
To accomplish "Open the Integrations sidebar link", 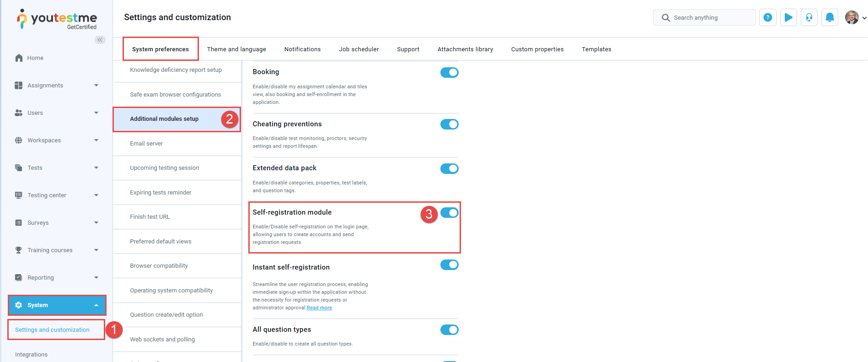I will (x=31, y=354).
